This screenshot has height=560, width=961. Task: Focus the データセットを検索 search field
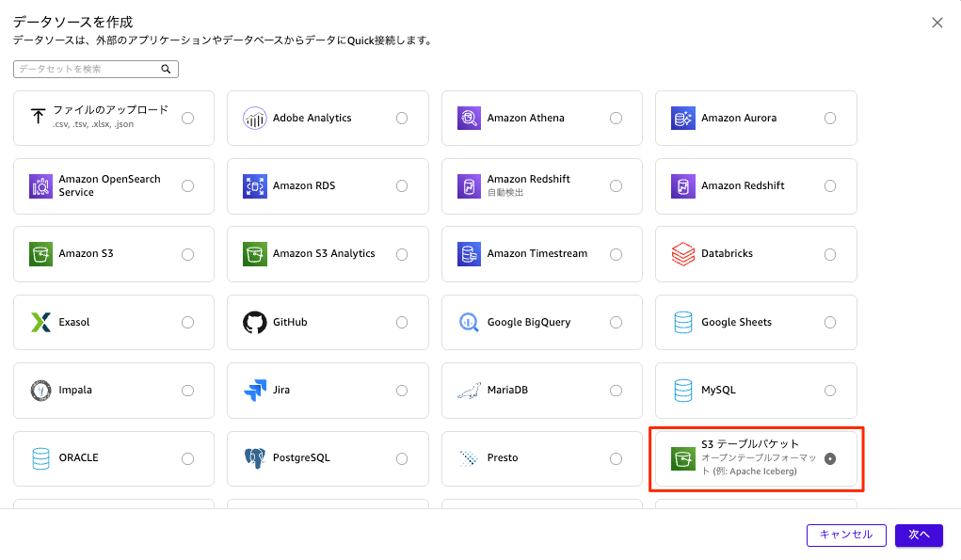[x=96, y=70]
